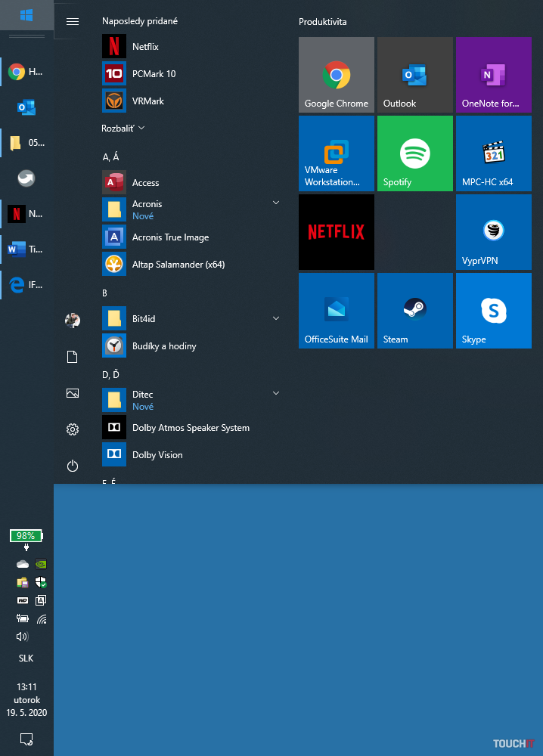This screenshot has height=756, width=543.
Task: Open the volume control in system tray
Action: [x=23, y=637]
